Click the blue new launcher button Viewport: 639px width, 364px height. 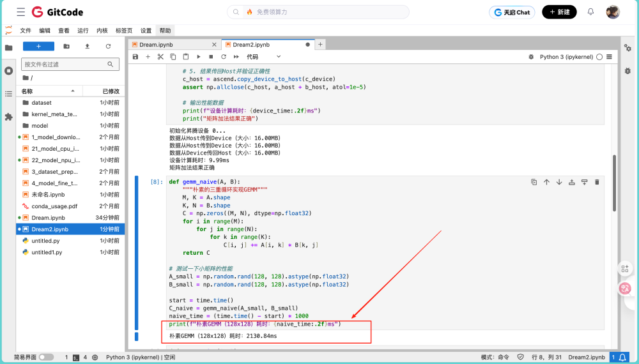tap(39, 47)
